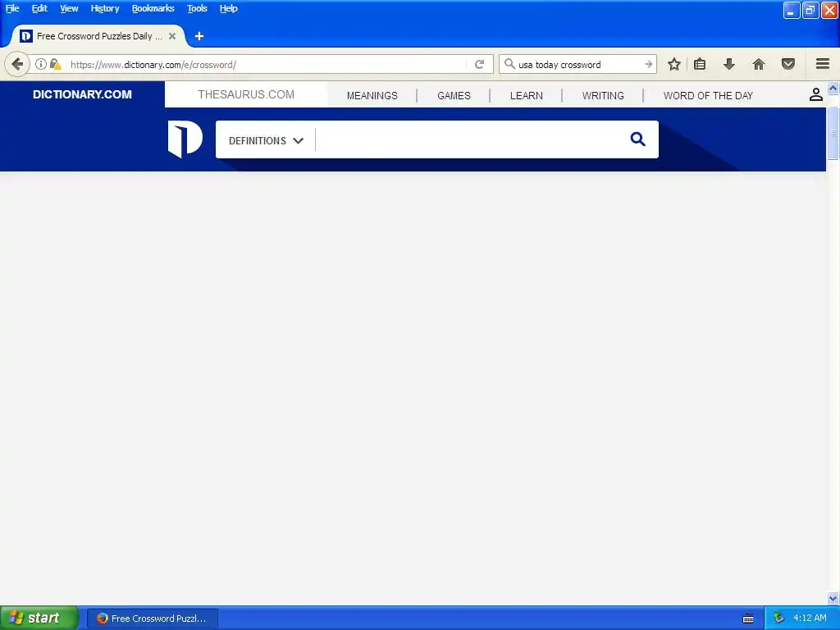Reload the page with the refresh icon
This screenshot has width=840, height=630.
[x=479, y=64]
